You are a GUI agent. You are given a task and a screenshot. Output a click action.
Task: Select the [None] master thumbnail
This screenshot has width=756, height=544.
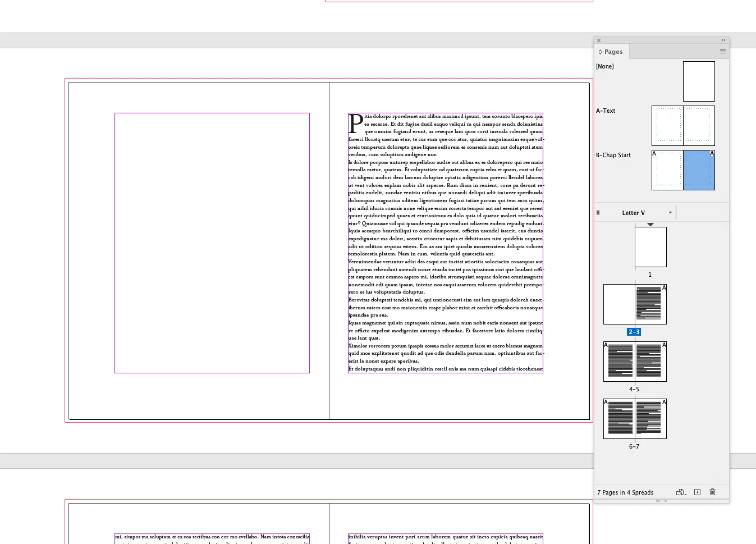[x=699, y=81]
